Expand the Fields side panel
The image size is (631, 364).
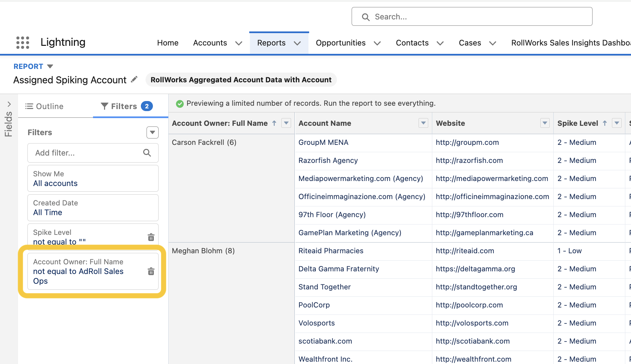click(x=9, y=104)
